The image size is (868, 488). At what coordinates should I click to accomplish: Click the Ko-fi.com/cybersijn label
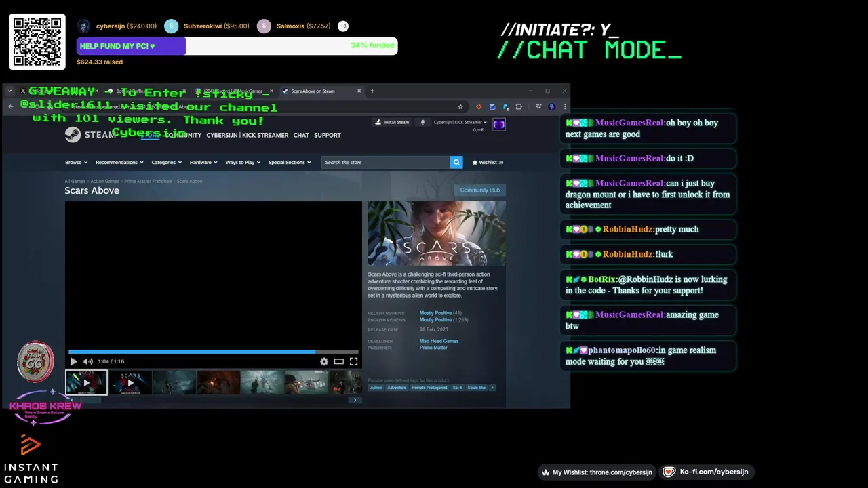click(x=708, y=472)
